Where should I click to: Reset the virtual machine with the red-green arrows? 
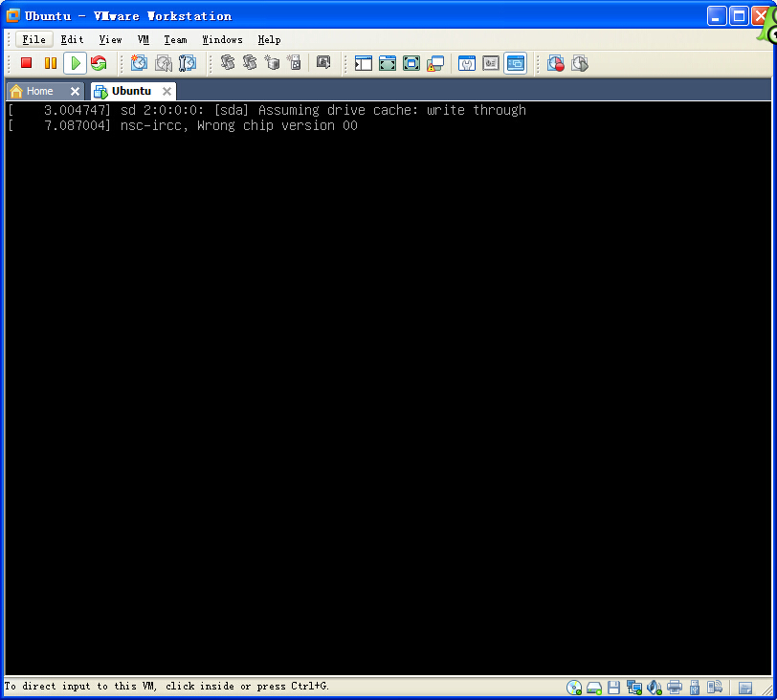pos(99,63)
